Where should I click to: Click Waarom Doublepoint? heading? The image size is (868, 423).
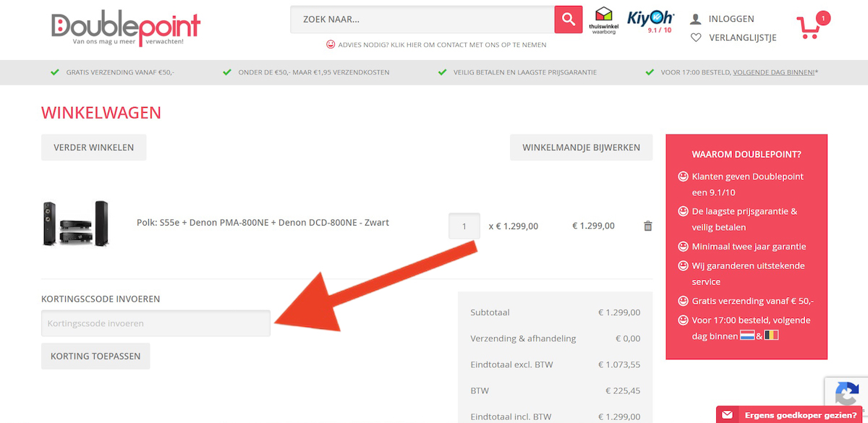point(746,154)
